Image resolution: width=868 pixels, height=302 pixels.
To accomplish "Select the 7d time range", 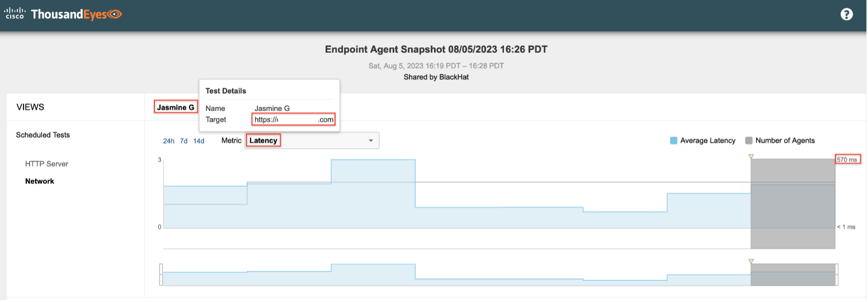I will [x=183, y=141].
